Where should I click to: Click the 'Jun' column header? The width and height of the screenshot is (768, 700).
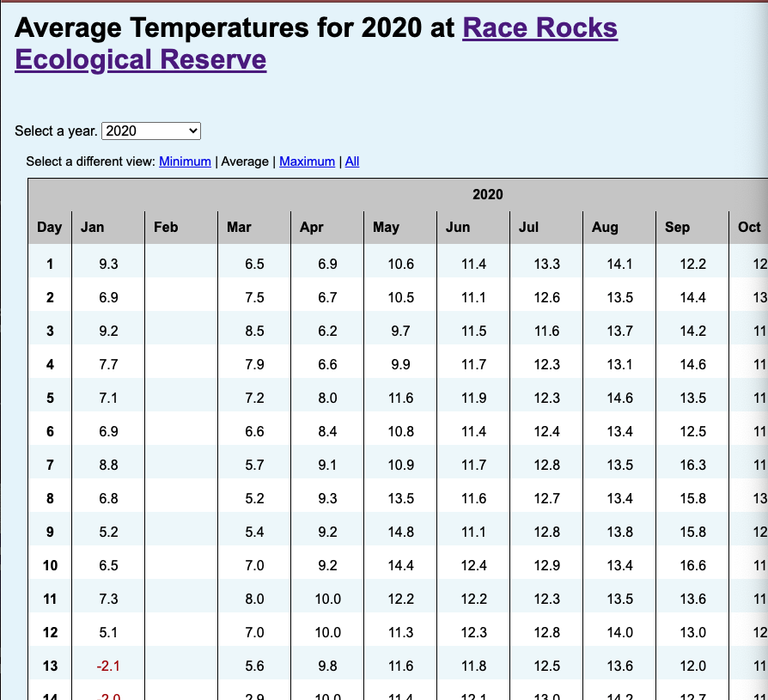(x=458, y=228)
